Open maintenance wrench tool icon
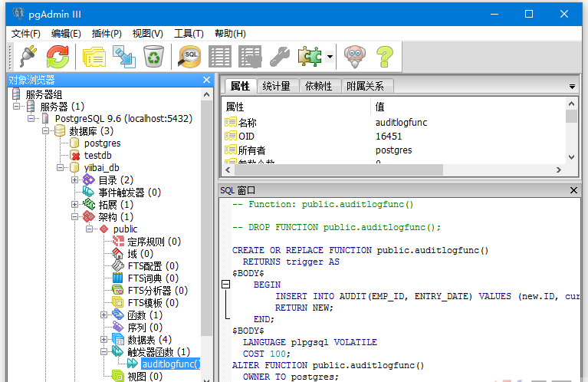This screenshot has width=588, height=382. tap(280, 57)
